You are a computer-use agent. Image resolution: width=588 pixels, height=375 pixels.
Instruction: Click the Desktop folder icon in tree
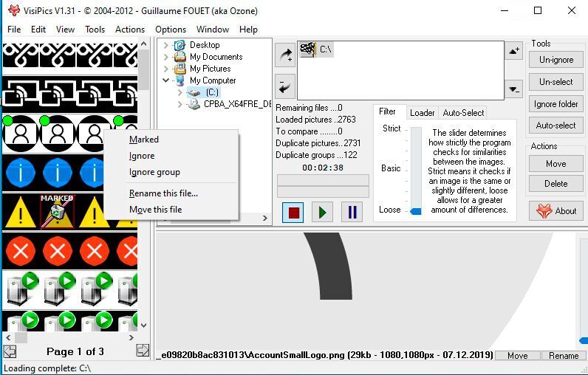pos(180,45)
